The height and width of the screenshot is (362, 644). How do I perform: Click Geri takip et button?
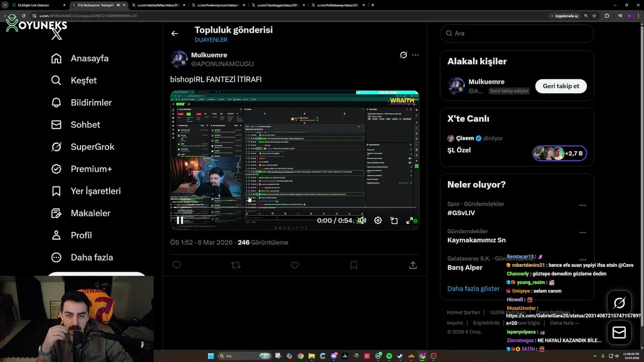point(561,86)
